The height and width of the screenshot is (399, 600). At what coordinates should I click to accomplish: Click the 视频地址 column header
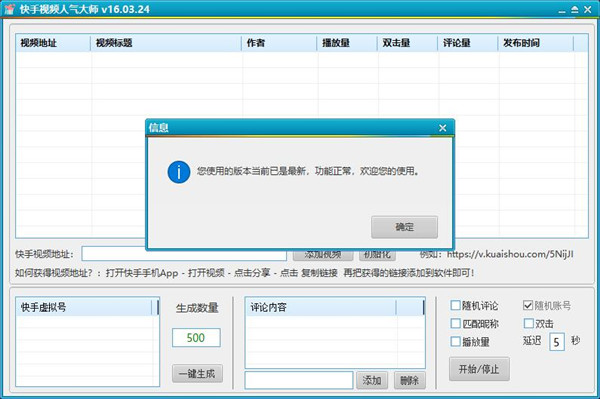coord(53,43)
